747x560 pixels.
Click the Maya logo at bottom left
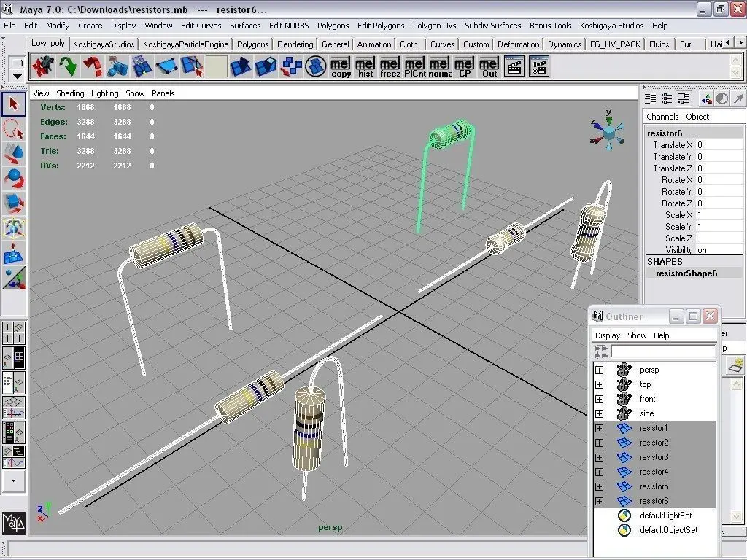tap(13, 523)
